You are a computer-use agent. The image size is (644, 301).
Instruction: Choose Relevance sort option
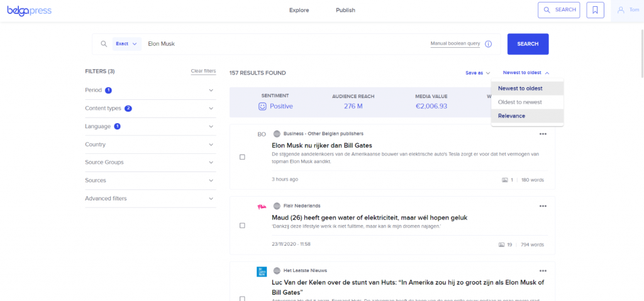[x=528, y=116]
